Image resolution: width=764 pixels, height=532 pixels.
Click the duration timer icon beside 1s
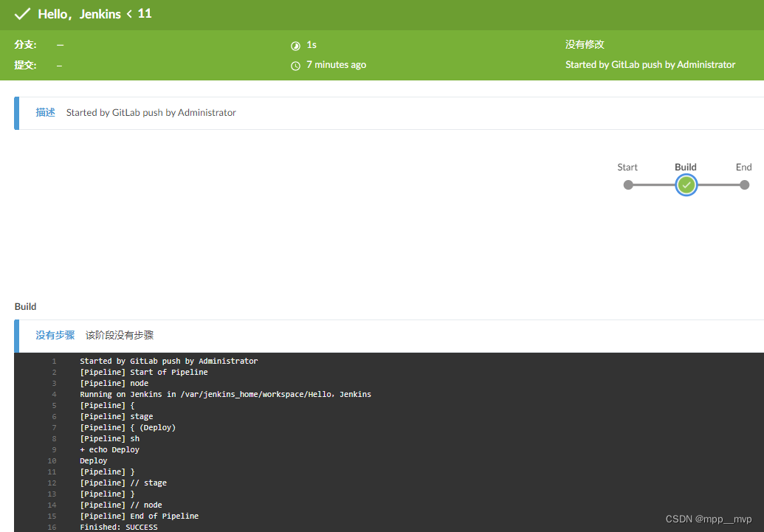(295, 46)
